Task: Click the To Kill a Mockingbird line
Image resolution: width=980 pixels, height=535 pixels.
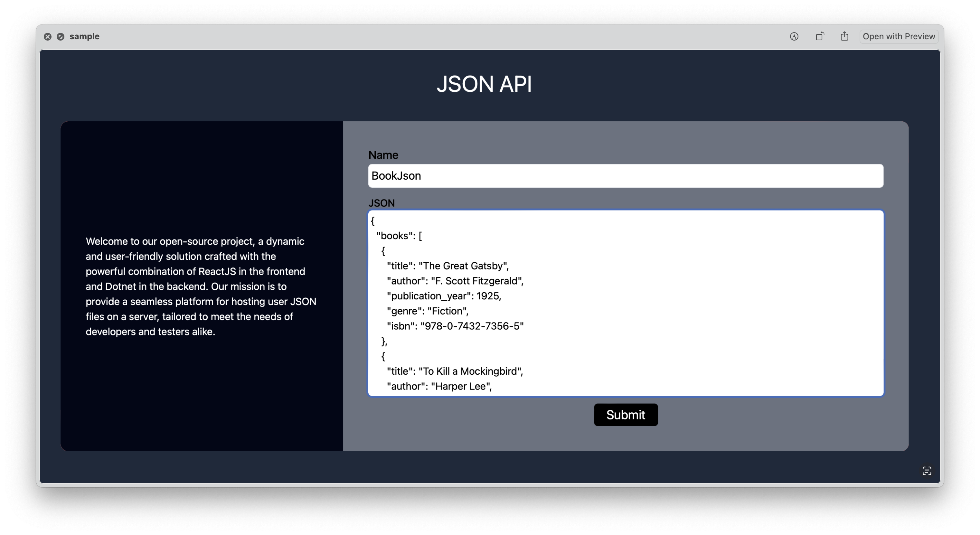Action: tap(455, 371)
